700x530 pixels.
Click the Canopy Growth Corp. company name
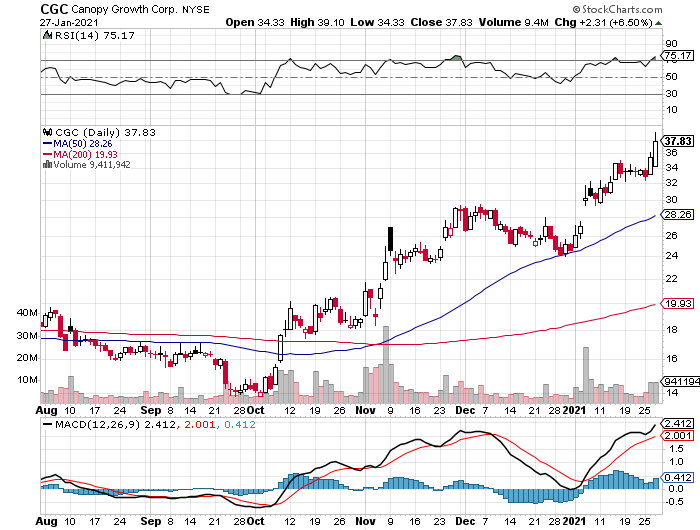point(124,9)
